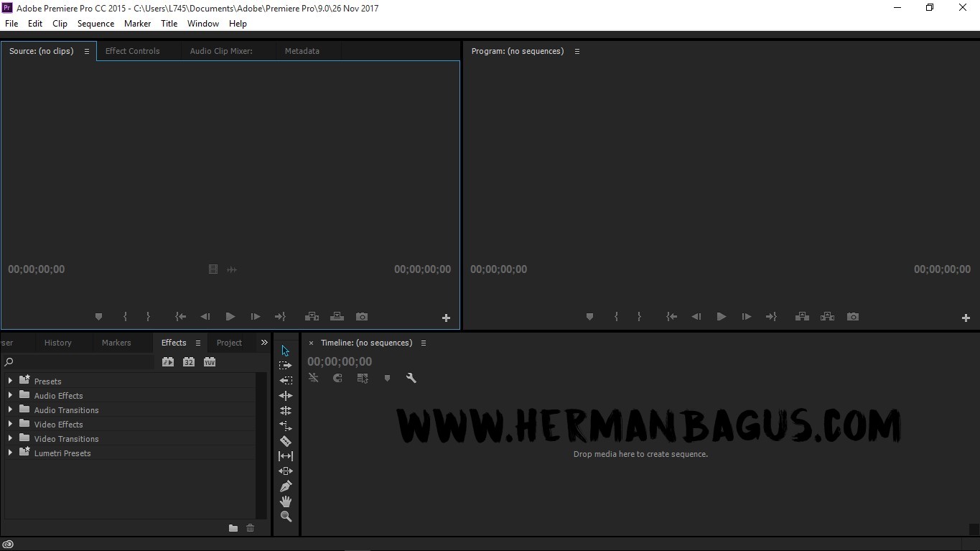Select the Selection tool arrow
The height and width of the screenshot is (551, 980).
285,351
